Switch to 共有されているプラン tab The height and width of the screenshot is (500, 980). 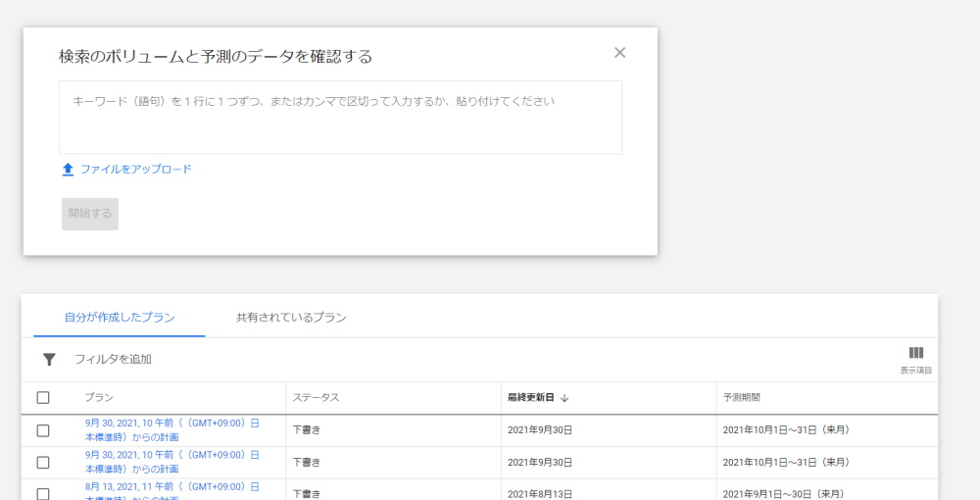pos(291,318)
